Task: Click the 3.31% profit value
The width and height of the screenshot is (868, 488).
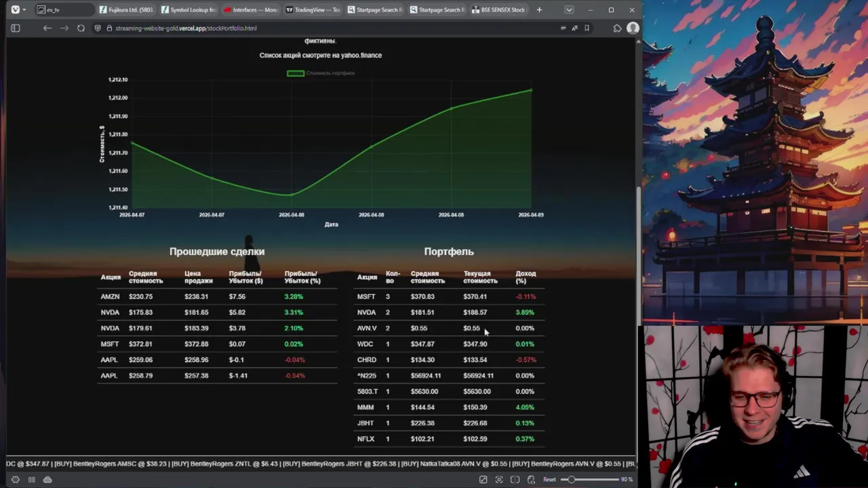Action: [294, 312]
